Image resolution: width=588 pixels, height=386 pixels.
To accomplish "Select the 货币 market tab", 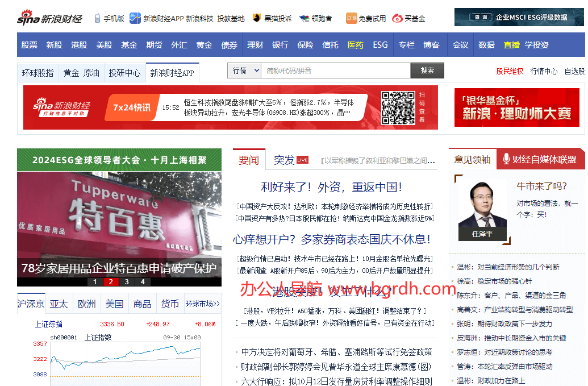I will pyautogui.click(x=170, y=304).
